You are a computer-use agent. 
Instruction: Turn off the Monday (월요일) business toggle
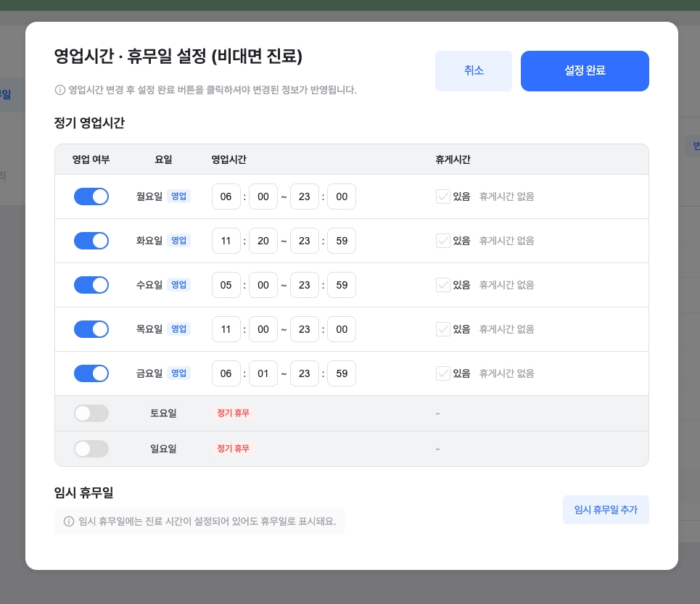91,196
